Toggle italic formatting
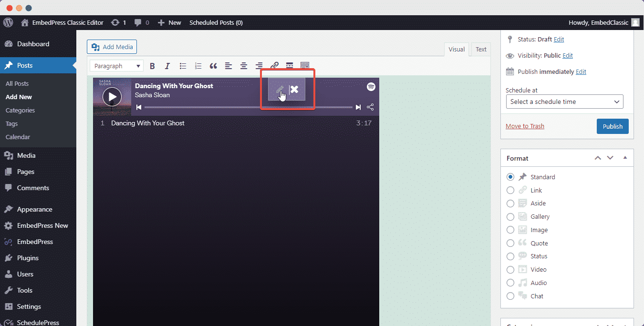The width and height of the screenshot is (644, 326). (x=167, y=66)
